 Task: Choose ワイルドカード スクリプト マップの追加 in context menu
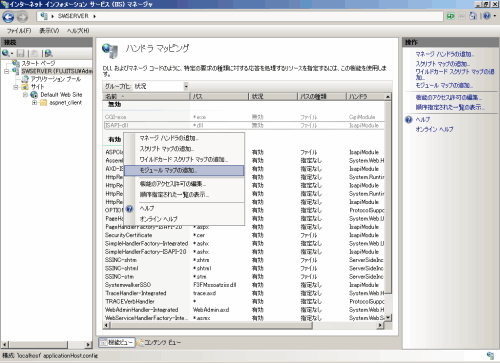pos(184,159)
